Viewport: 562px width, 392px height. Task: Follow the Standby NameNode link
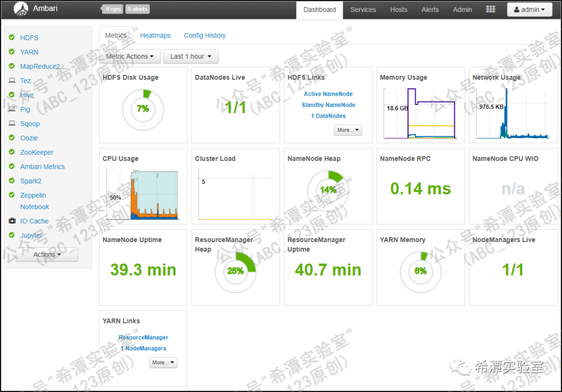pos(328,105)
